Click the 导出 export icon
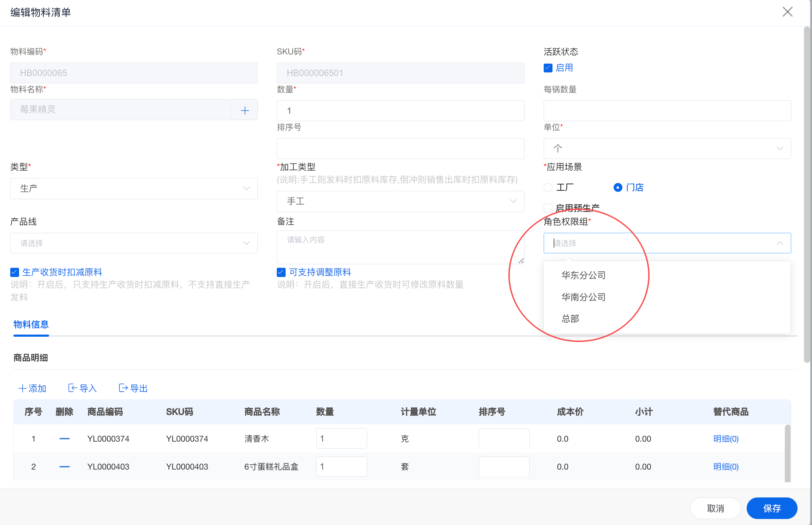 click(123, 388)
